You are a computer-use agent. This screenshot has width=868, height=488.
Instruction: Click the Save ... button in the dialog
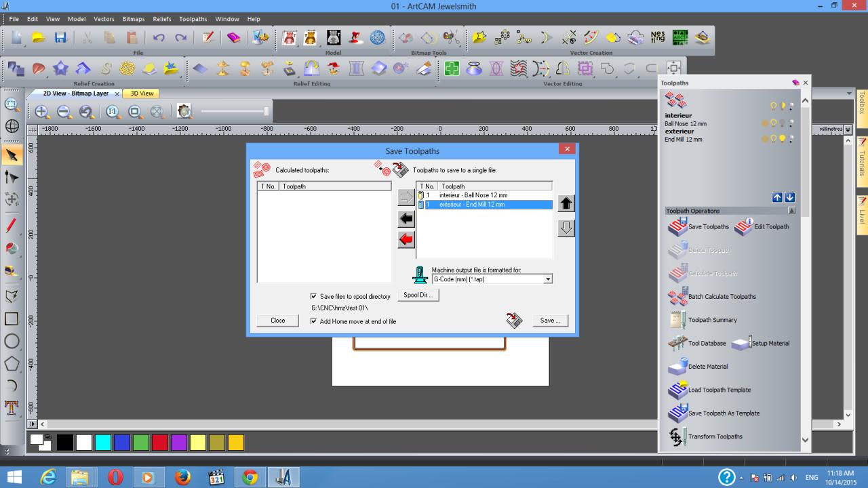tap(550, 321)
